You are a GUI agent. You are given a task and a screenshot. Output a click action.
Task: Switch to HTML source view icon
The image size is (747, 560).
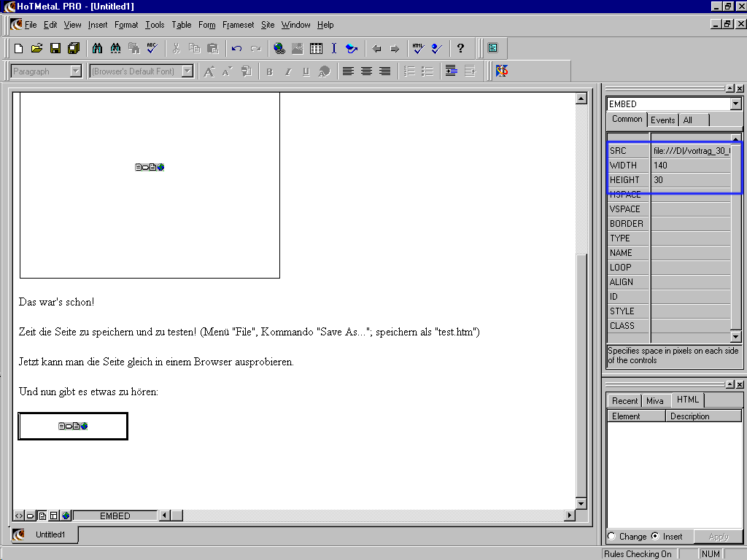click(x=19, y=516)
